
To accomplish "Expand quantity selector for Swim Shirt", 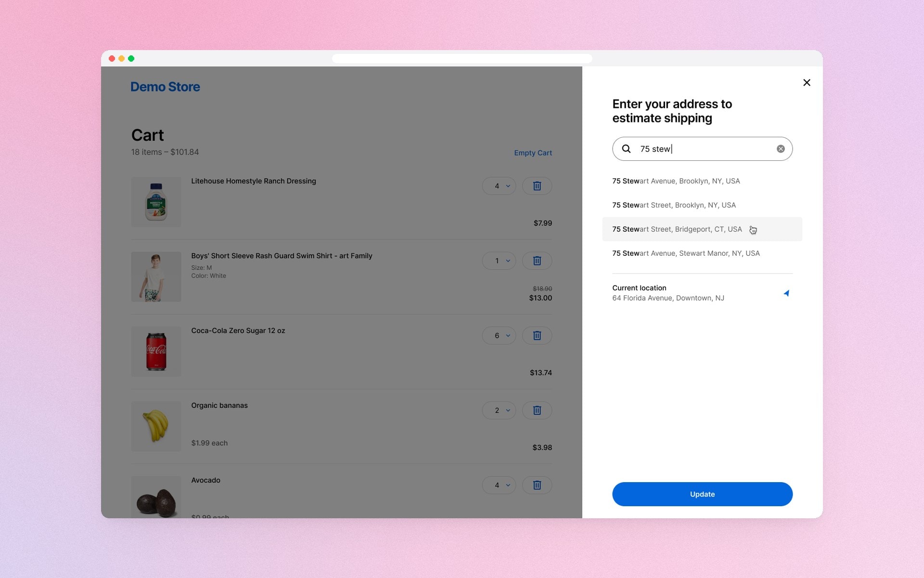I will 499,261.
